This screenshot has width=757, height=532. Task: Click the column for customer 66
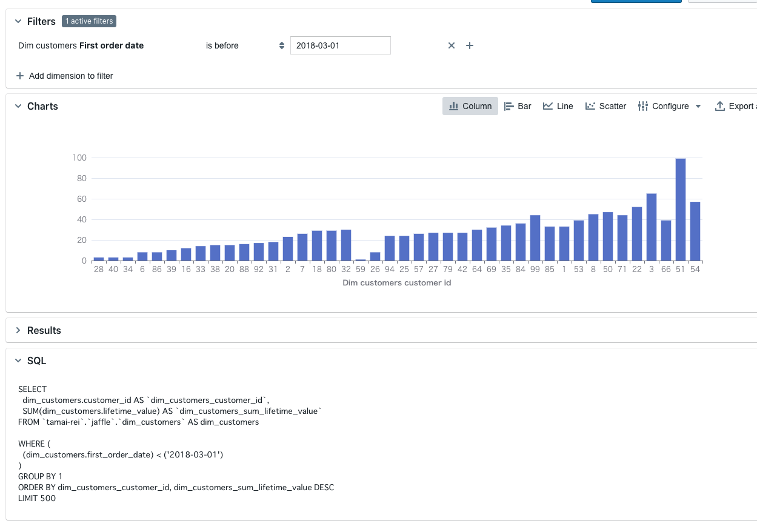[666, 241]
